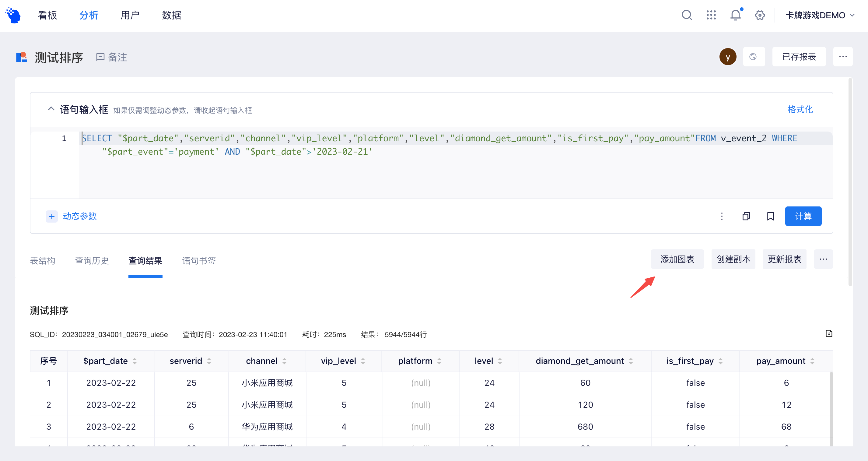This screenshot has width=868, height=461.
Task: Click pay_amount value 12 in row 2
Action: [786, 405]
